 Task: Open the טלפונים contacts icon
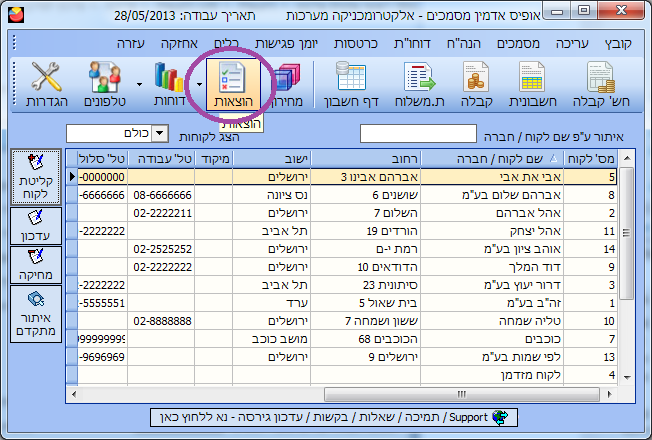[105, 84]
